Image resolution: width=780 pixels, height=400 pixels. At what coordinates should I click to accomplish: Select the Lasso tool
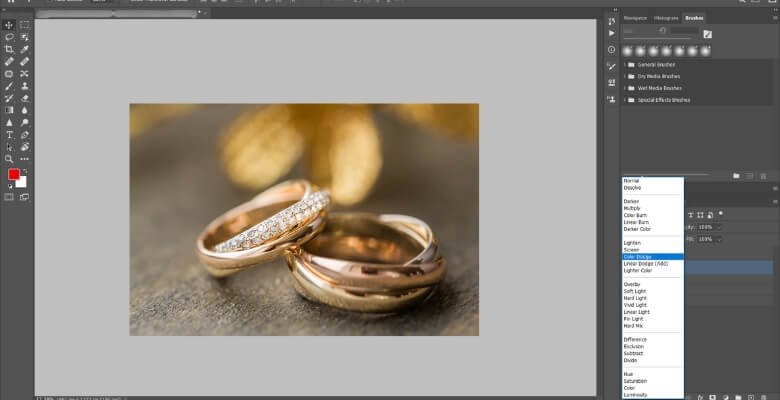(x=9, y=37)
